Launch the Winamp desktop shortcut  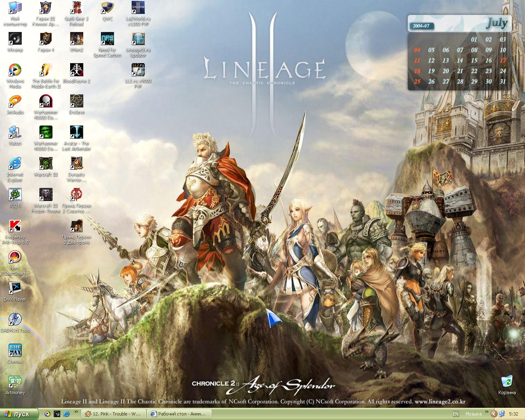pos(15,42)
